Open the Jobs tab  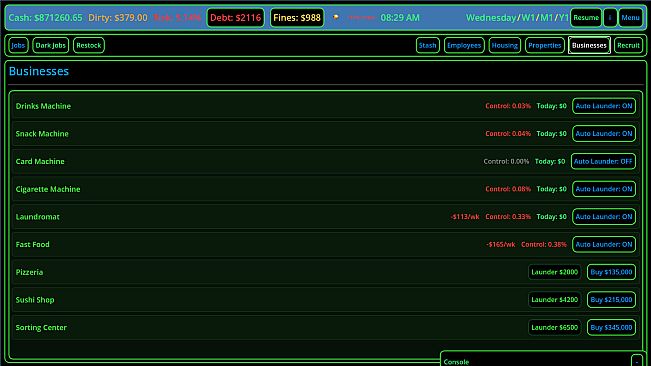click(x=18, y=45)
